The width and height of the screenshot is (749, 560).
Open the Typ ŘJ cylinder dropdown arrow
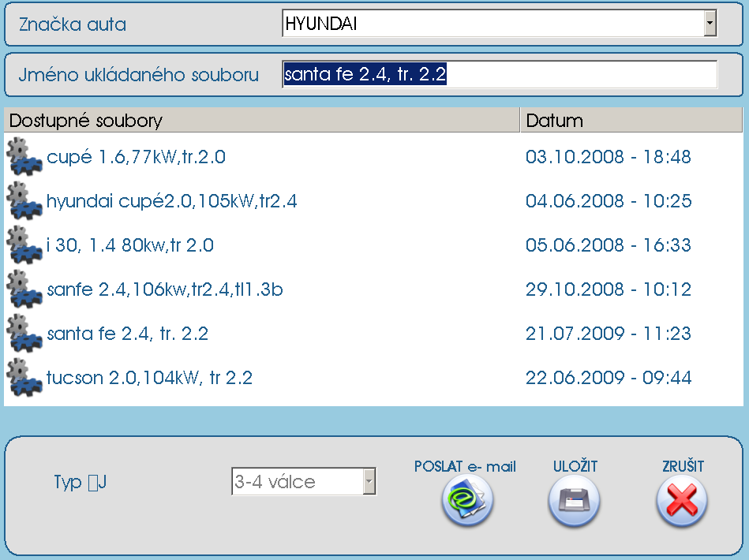[369, 481]
